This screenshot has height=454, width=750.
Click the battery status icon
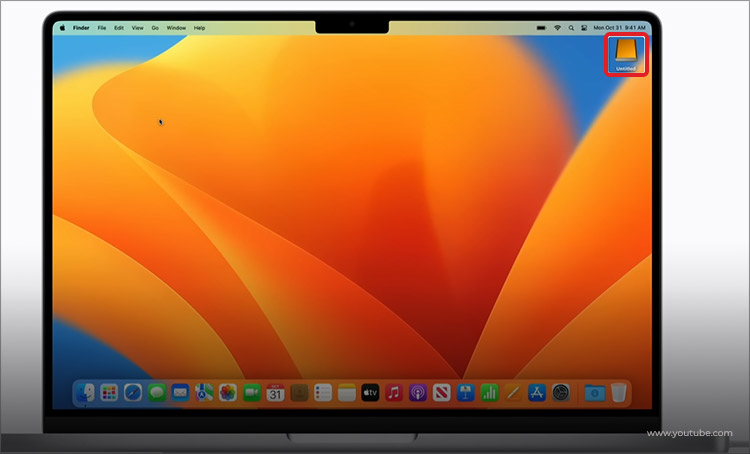pyautogui.click(x=541, y=28)
